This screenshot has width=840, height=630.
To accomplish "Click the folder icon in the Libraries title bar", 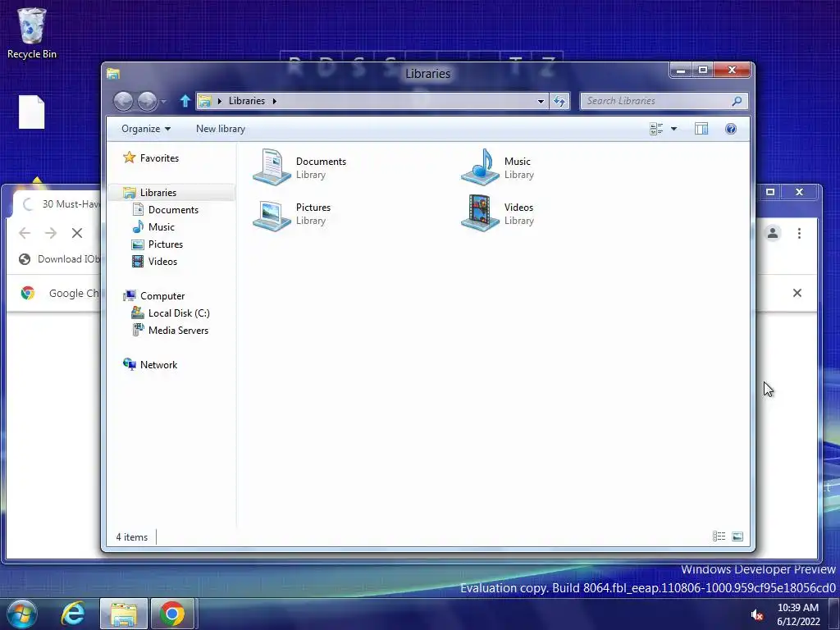I will click(113, 73).
